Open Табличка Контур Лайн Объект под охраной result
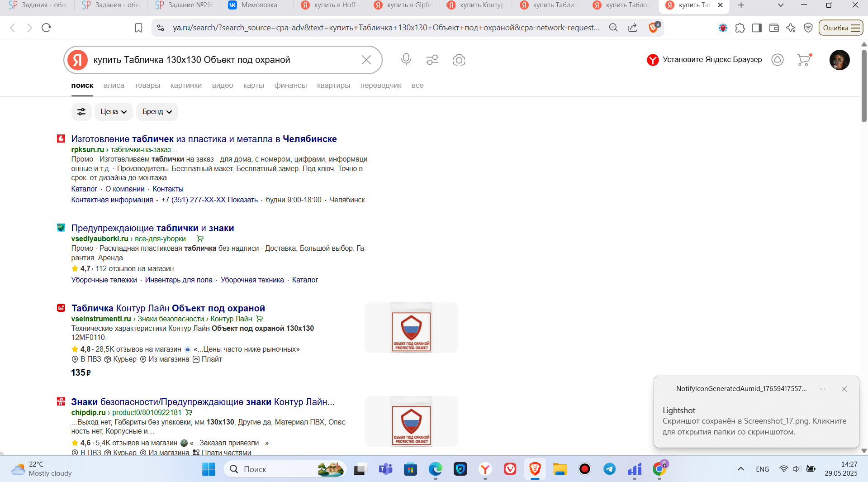The height and width of the screenshot is (482, 868). tap(168, 308)
